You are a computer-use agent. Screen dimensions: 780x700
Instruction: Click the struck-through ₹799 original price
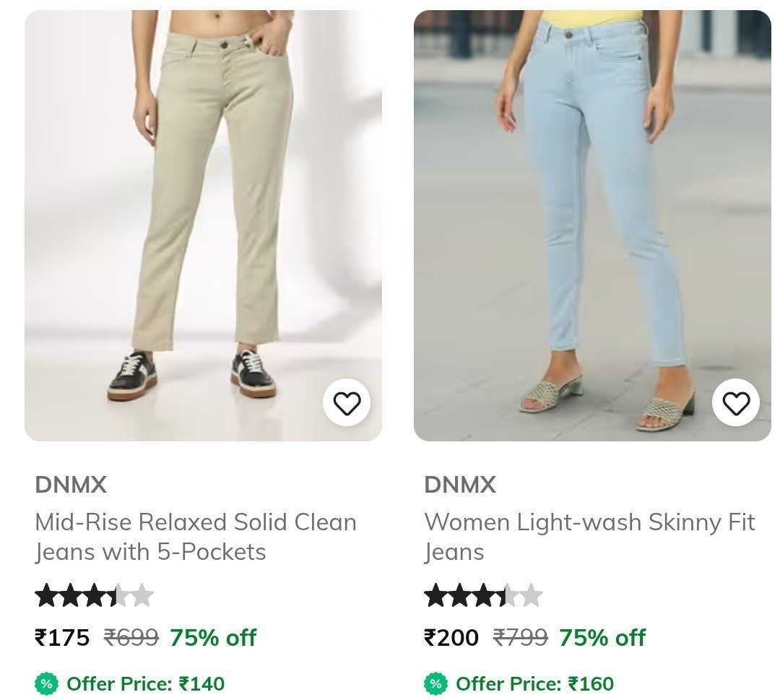point(520,637)
